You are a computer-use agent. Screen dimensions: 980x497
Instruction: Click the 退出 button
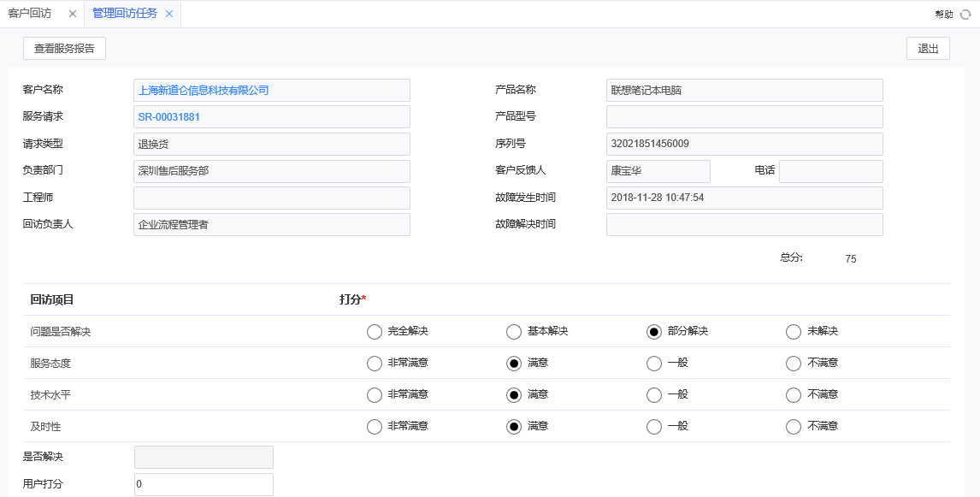pyautogui.click(x=928, y=48)
